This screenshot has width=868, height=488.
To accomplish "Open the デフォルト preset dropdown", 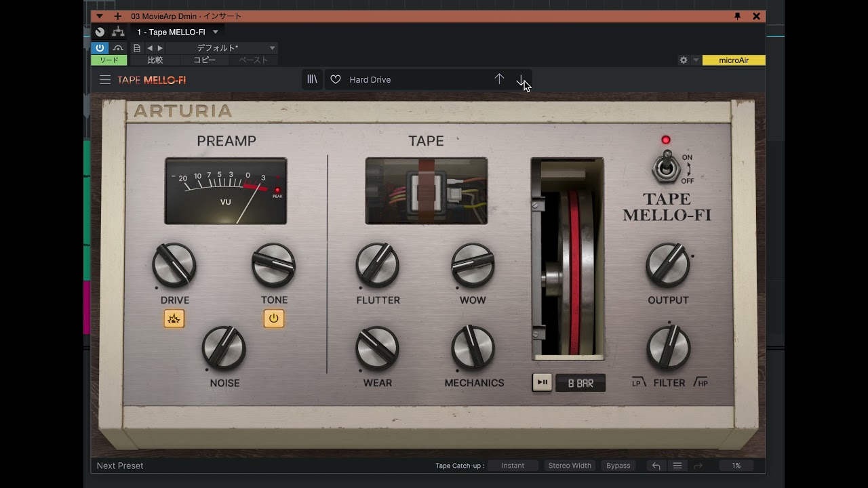I will 222,48.
